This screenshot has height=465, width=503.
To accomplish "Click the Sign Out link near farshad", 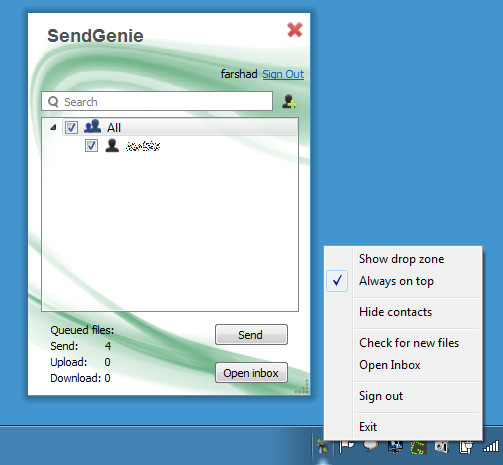I will (x=283, y=74).
